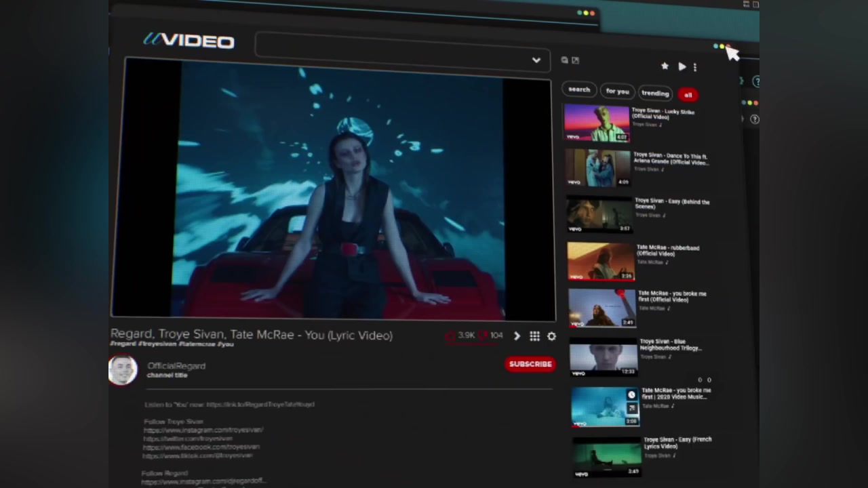Open the three-dot menu beside the play icon
This screenshot has width=868, height=488.
pyautogui.click(x=694, y=67)
